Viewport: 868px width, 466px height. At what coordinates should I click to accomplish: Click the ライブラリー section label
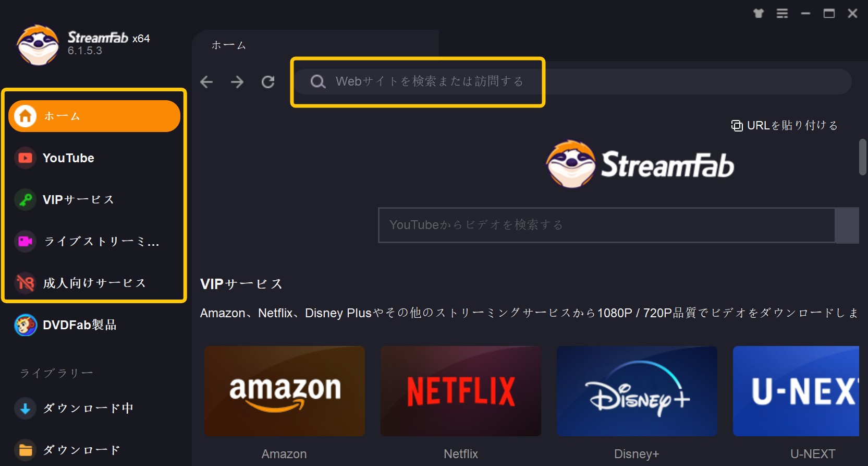[x=57, y=373]
